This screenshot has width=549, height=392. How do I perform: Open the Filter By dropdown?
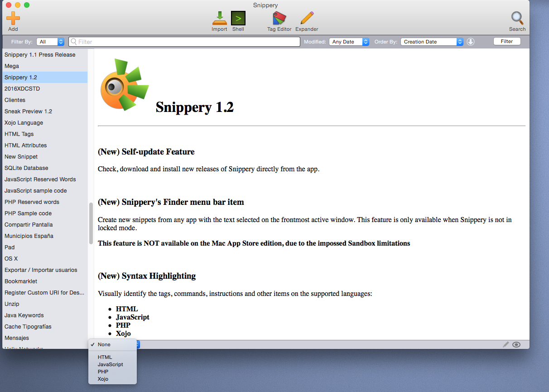point(50,42)
